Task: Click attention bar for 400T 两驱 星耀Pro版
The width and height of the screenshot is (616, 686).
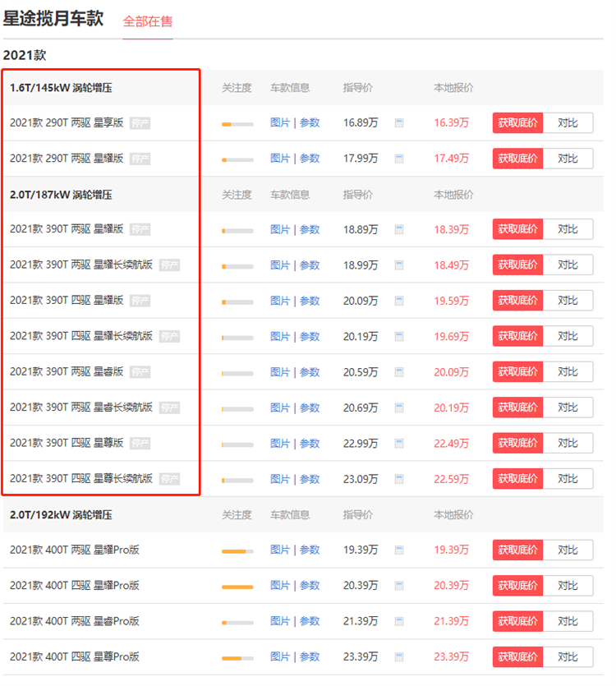Action: 237,552
